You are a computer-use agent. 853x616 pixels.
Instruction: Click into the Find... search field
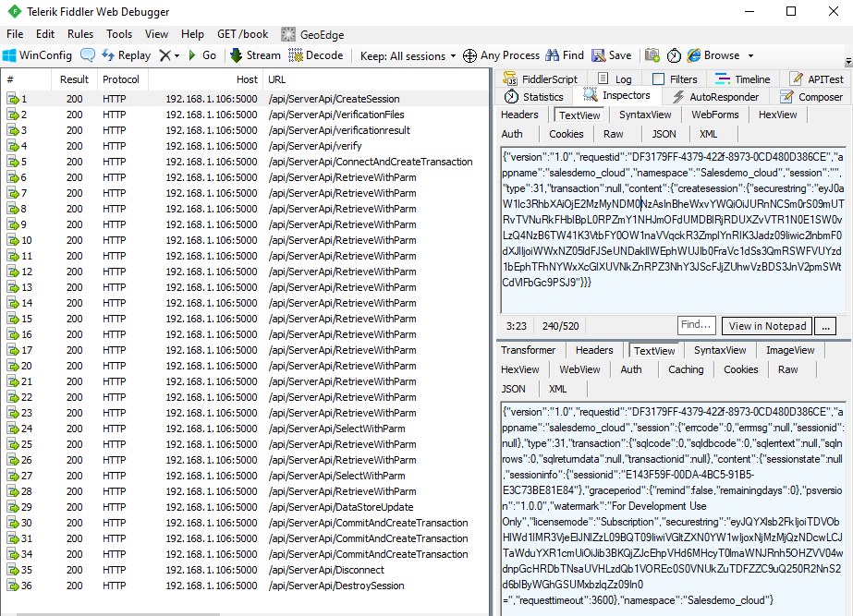coord(696,325)
